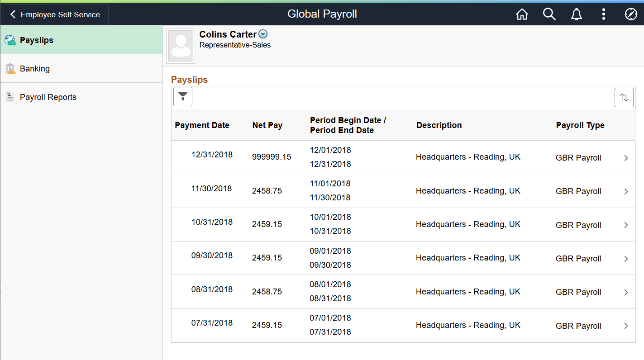This screenshot has height=360, width=644.
Task: Open the global Search icon
Action: pos(549,14)
